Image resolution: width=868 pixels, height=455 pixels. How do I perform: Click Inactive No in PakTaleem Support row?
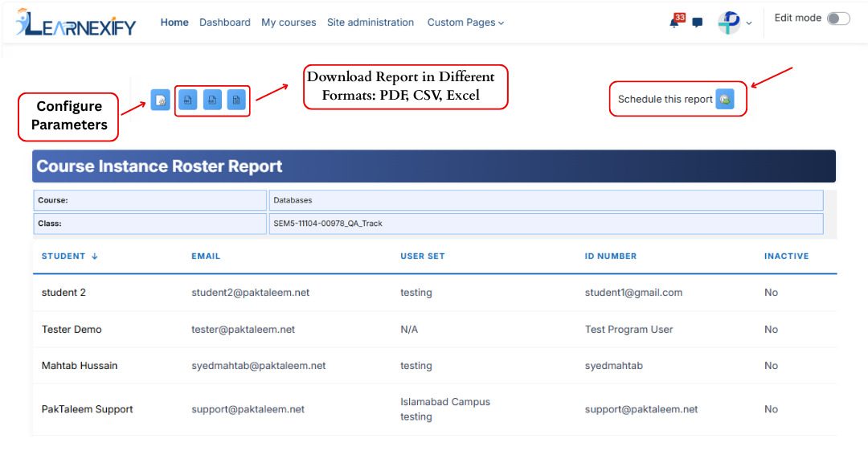(771, 410)
